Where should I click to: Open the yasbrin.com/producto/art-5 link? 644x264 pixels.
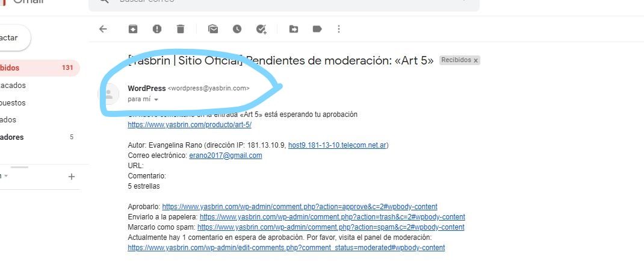(x=190, y=125)
